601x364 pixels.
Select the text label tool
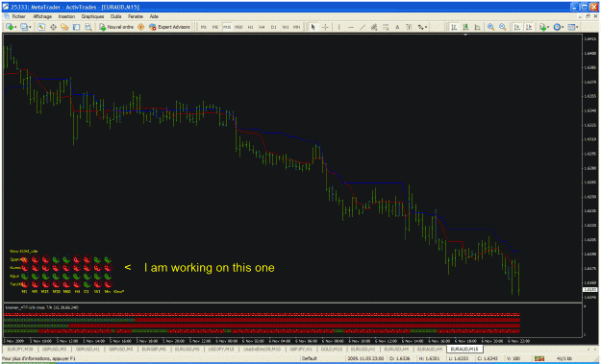pyautogui.click(x=409, y=27)
